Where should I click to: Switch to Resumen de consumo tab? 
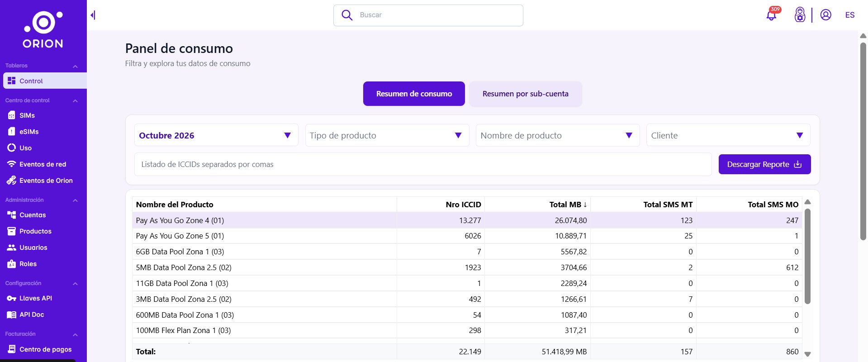click(x=414, y=94)
